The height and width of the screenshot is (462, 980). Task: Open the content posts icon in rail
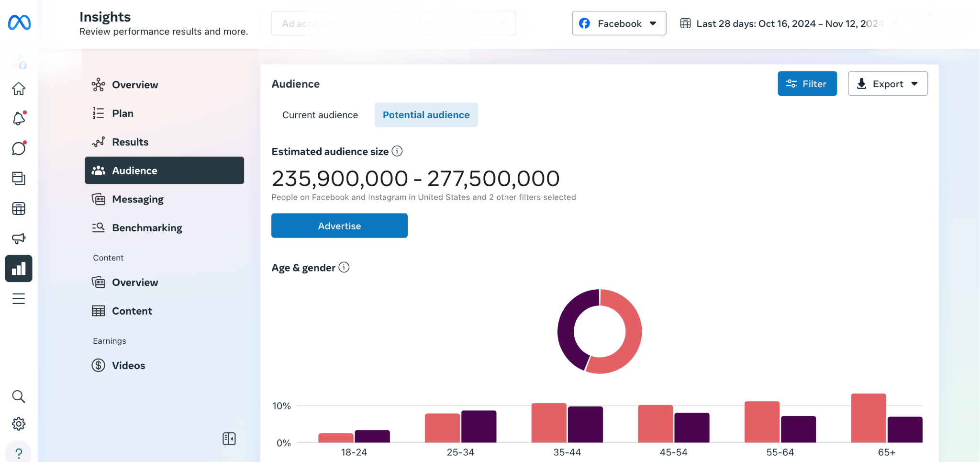click(19, 178)
